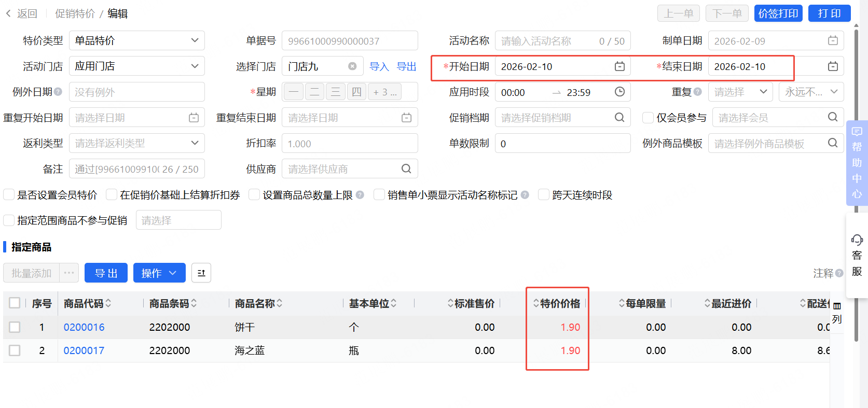Click the ellipsis beside 批量添加

coord(69,273)
